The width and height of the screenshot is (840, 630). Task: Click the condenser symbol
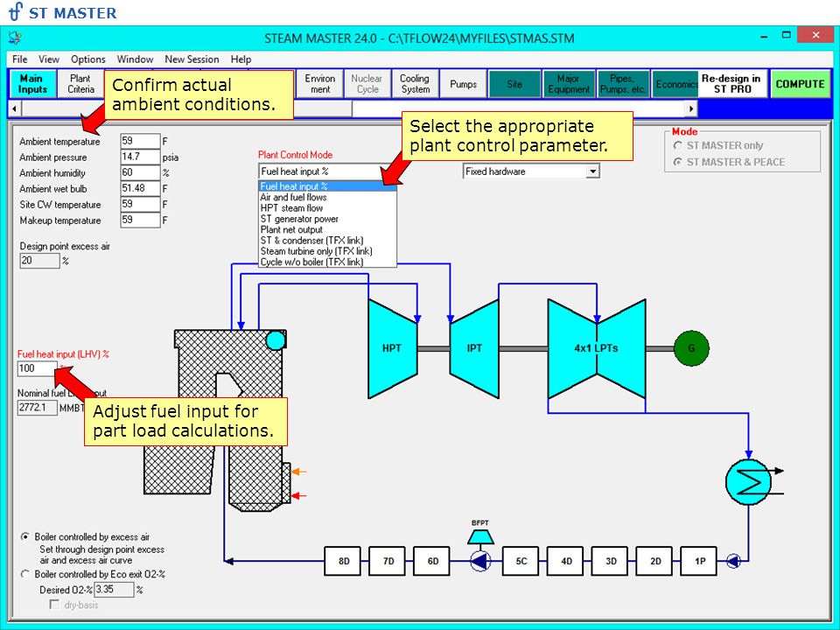[748, 482]
